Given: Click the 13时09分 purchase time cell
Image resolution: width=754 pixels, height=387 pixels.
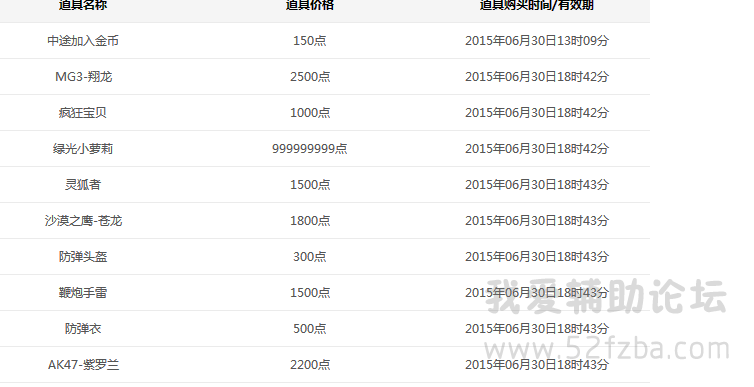Looking at the screenshot, I should 537,41.
